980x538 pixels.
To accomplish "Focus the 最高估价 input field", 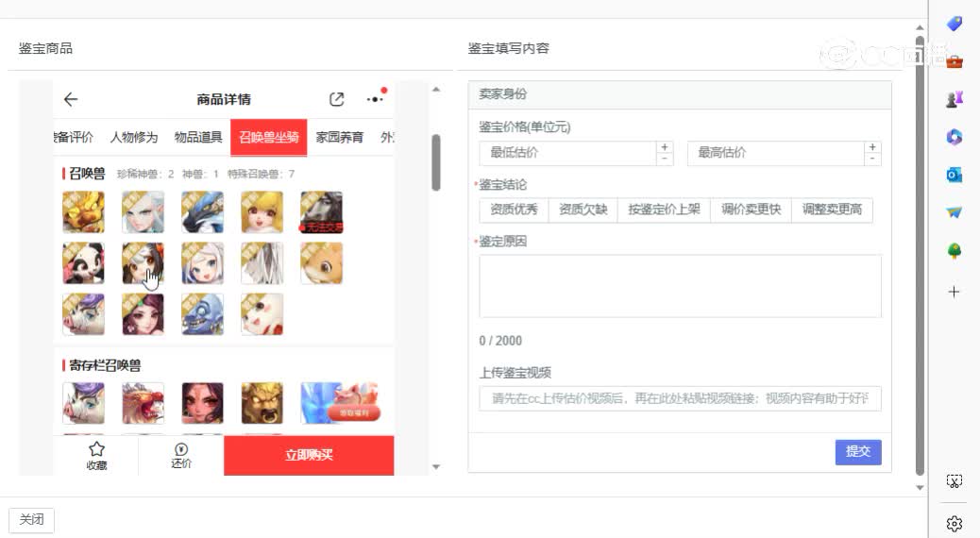I will [x=775, y=153].
